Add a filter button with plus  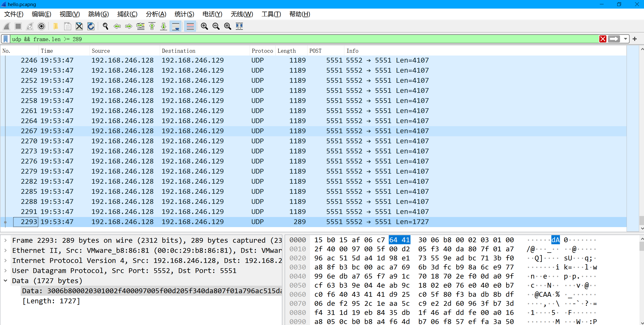click(x=635, y=39)
